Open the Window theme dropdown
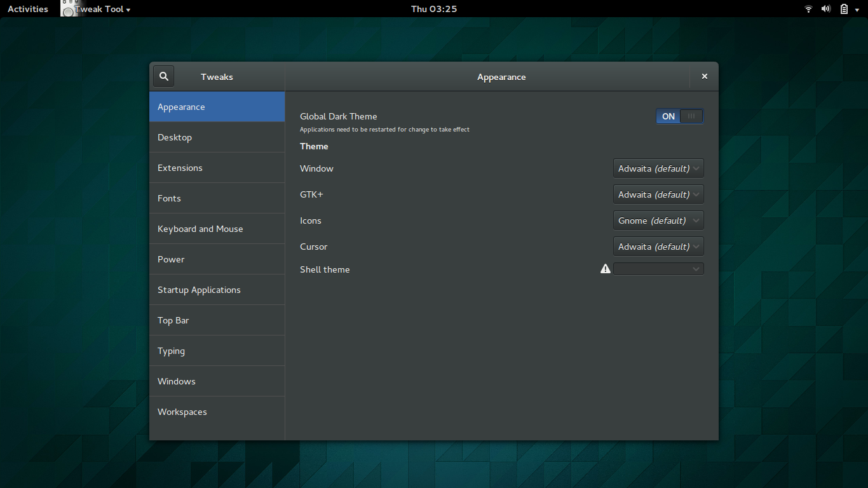Screen dimensions: 868x488 (x=658, y=168)
